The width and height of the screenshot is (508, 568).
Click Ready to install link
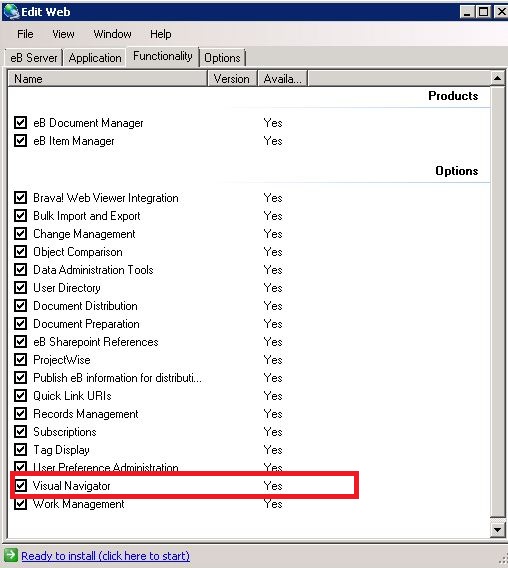pyautogui.click(x=105, y=556)
